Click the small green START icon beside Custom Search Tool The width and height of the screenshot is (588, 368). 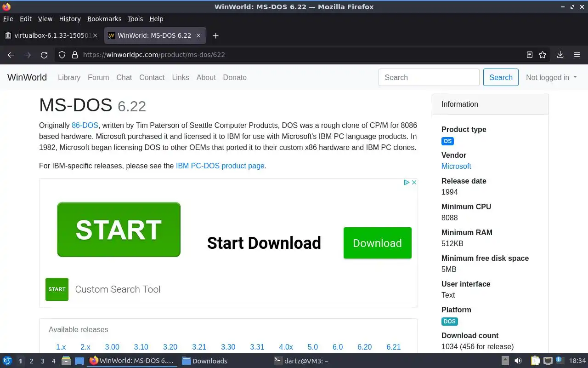coord(57,289)
